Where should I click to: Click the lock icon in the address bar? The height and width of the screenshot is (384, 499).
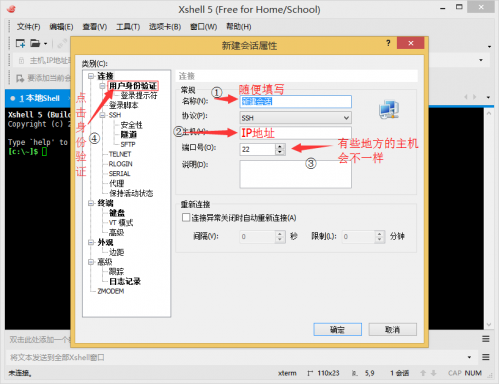(x=21, y=60)
